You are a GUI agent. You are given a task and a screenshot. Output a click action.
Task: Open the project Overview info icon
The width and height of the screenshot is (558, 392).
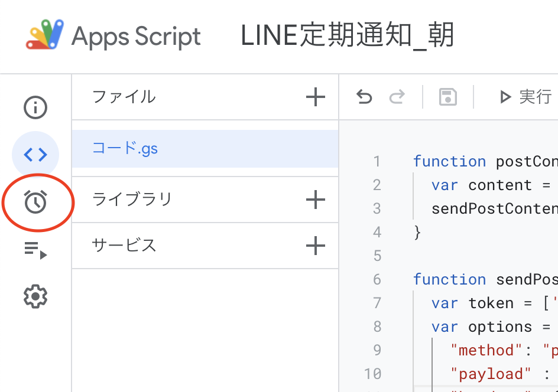[x=35, y=107]
